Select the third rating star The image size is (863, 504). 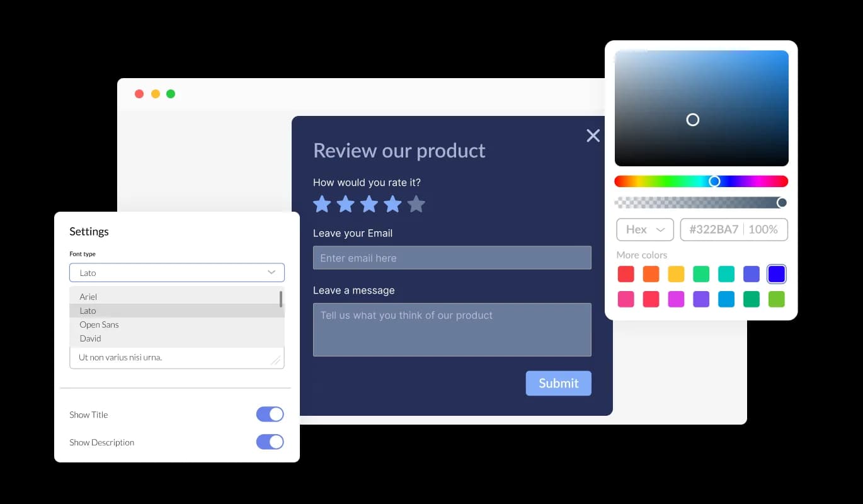pos(369,203)
